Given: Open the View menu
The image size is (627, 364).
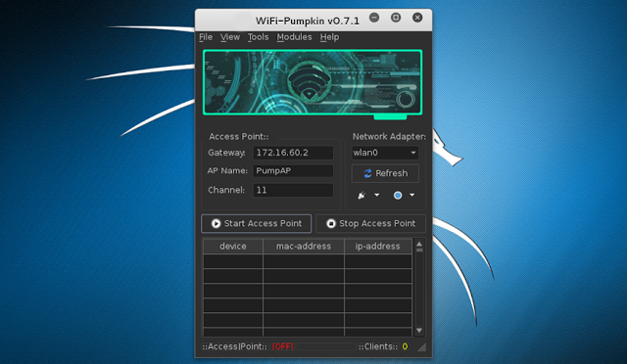Looking at the screenshot, I should [x=230, y=37].
